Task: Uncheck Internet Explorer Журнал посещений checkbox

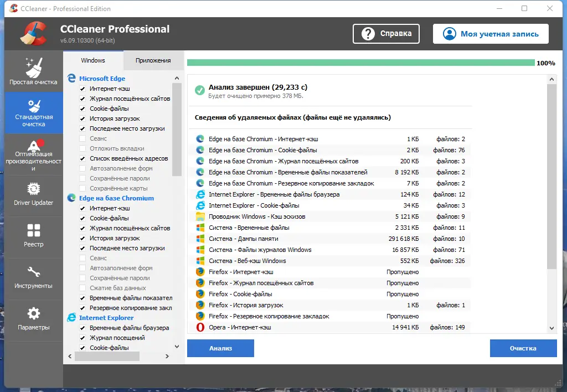Action: (83, 338)
